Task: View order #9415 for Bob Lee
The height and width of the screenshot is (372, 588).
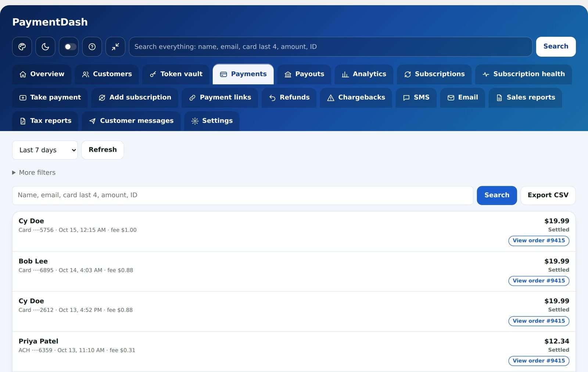Action: pyautogui.click(x=539, y=281)
